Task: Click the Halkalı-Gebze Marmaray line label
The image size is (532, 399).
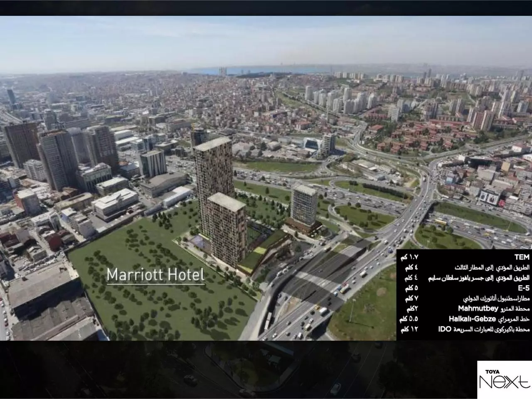Action: [x=489, y=319]
